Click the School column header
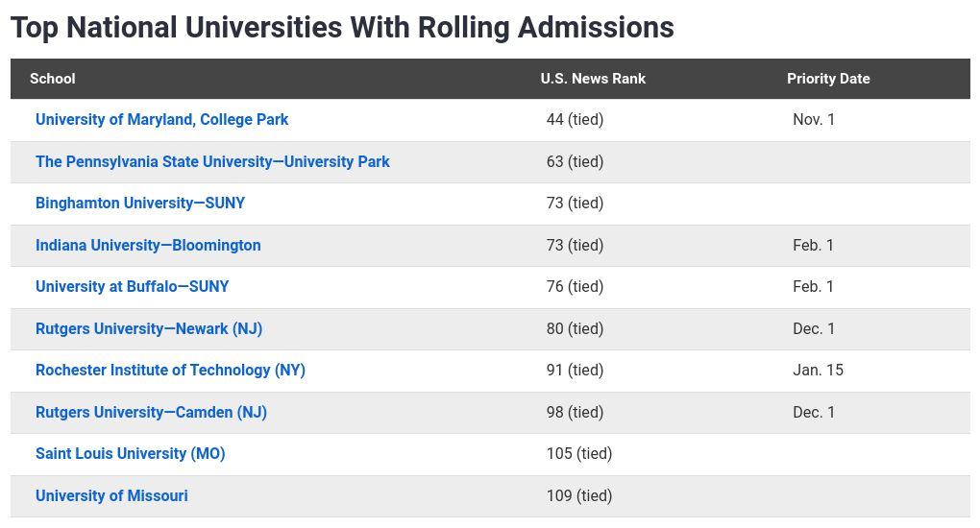The image size is (980, 528). pos(53,79)
